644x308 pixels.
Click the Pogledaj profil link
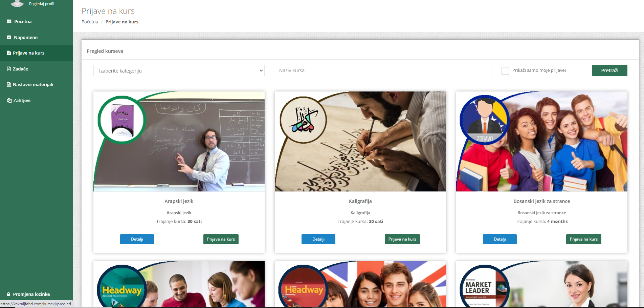42,4
